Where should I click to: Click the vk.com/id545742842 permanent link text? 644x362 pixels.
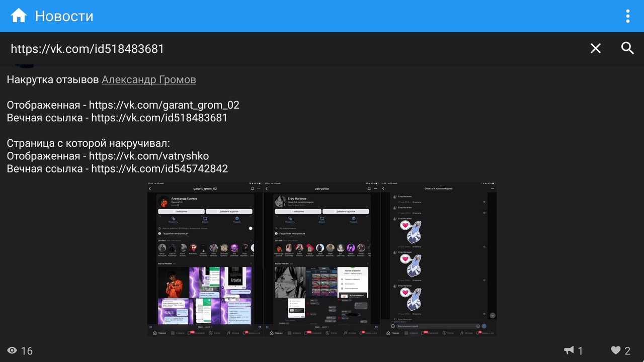pyautogui.click(x=159, y=168)
